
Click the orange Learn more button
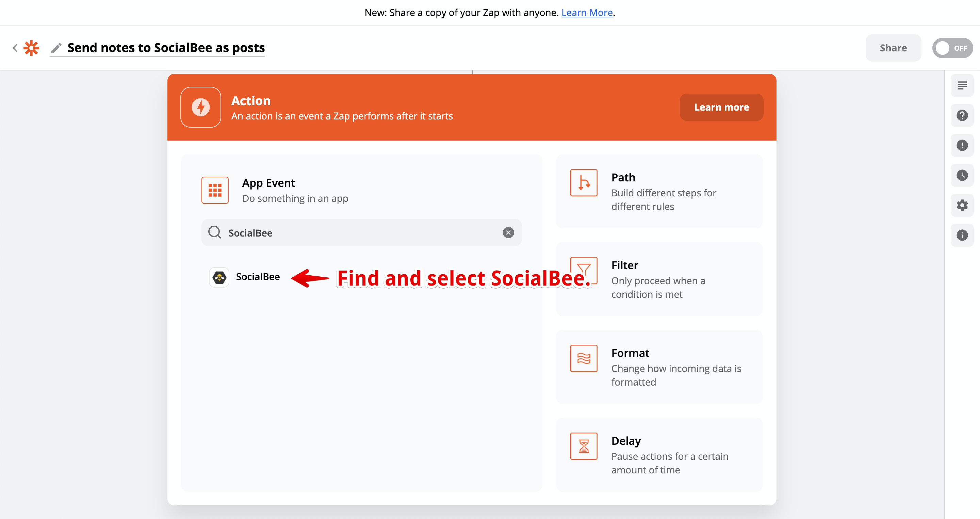pos(721,107)
